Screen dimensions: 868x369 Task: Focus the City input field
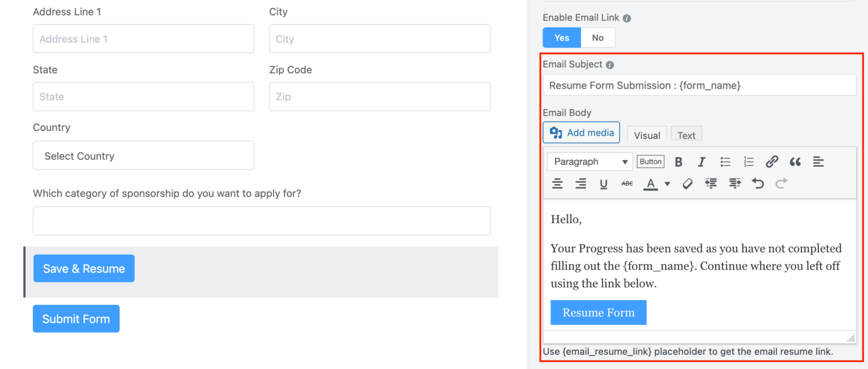(x=380, y=39)
